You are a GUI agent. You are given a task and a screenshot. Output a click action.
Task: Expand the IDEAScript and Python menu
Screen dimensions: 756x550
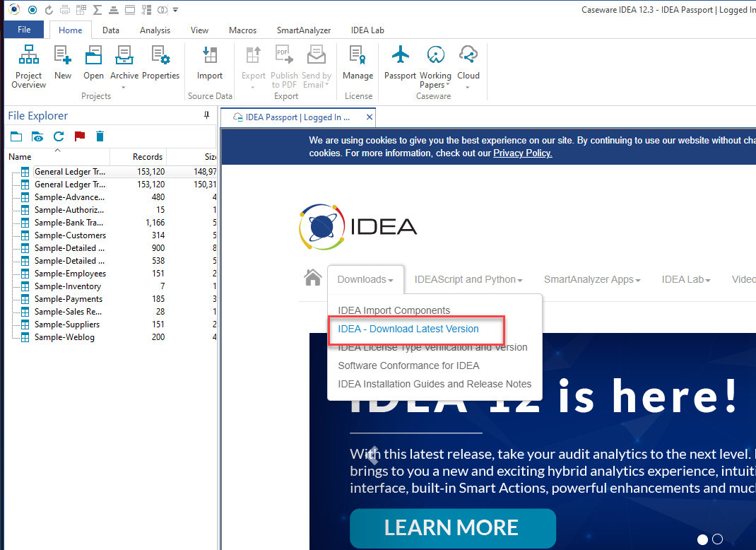468,279
